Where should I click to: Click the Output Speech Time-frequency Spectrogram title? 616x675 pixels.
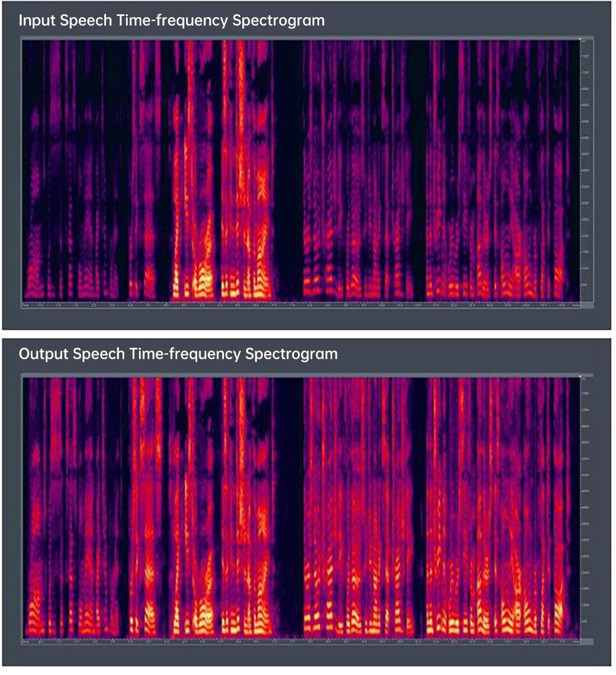pyautogui.click(x=178, y=354)
